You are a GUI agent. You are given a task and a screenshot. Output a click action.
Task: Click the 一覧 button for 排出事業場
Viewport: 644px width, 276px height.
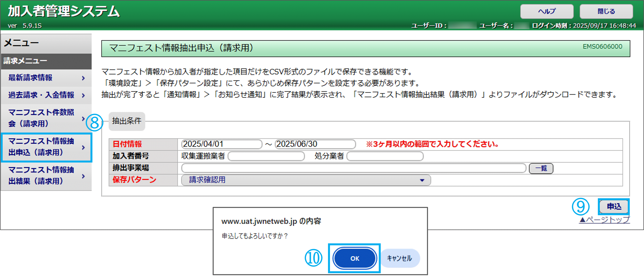click(x=541, y=168)
